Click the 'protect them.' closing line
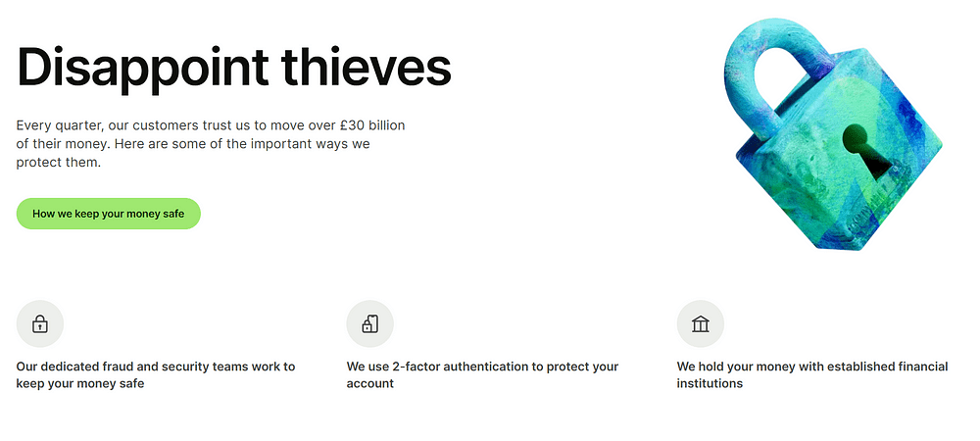Screen dimensions: 980x441 tap(58, 163)
